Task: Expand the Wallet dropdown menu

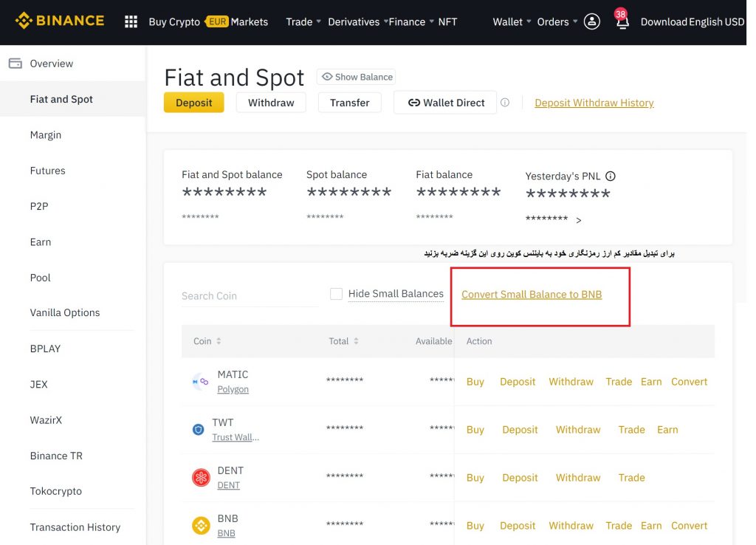Action: point(512,21)
